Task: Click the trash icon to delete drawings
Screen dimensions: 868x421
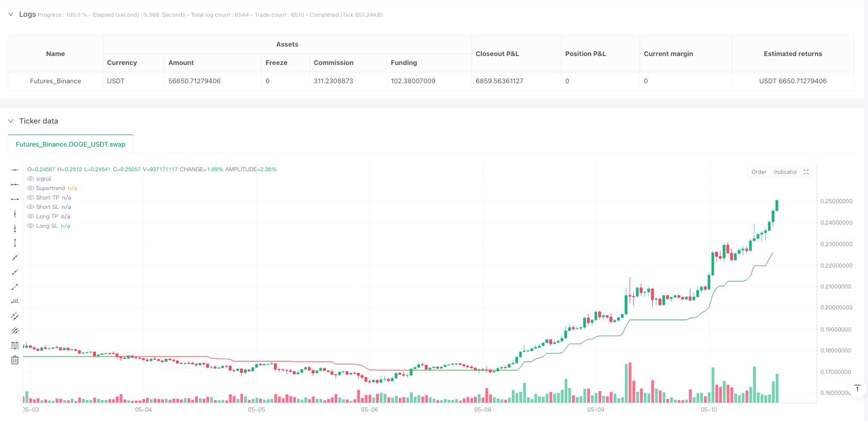Action: coord(15,360)
